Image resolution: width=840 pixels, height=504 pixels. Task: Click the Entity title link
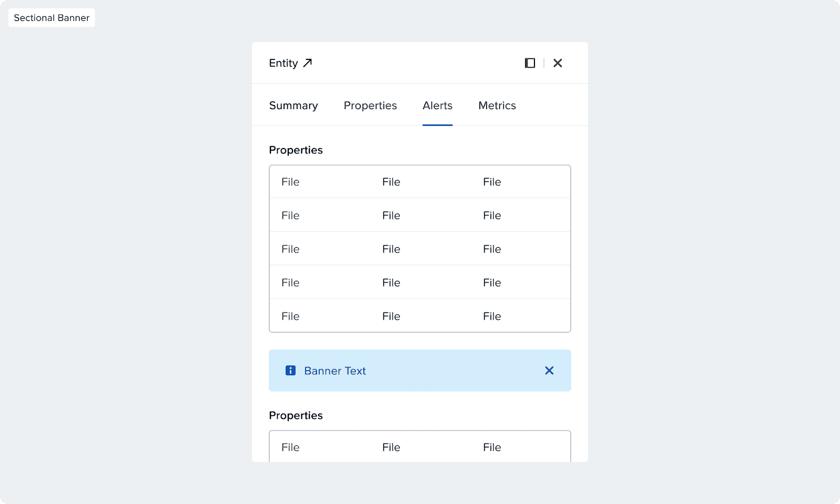pyautogui.click(x=283, y=63)
